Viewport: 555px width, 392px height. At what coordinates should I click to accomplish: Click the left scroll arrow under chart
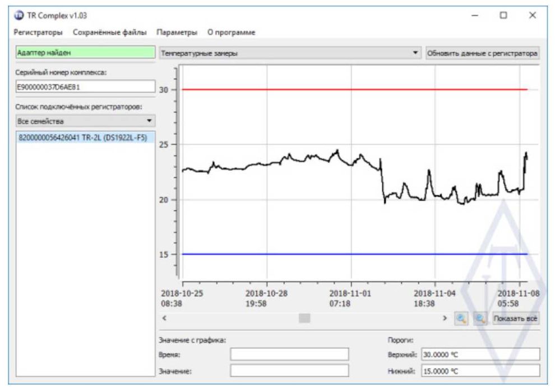point(164,318)
